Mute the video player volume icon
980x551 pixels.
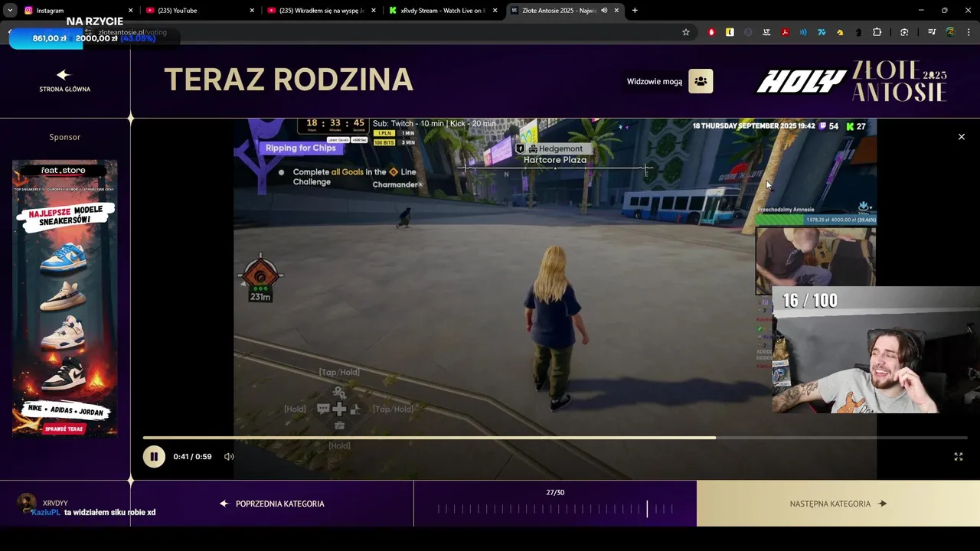(229, 457)
